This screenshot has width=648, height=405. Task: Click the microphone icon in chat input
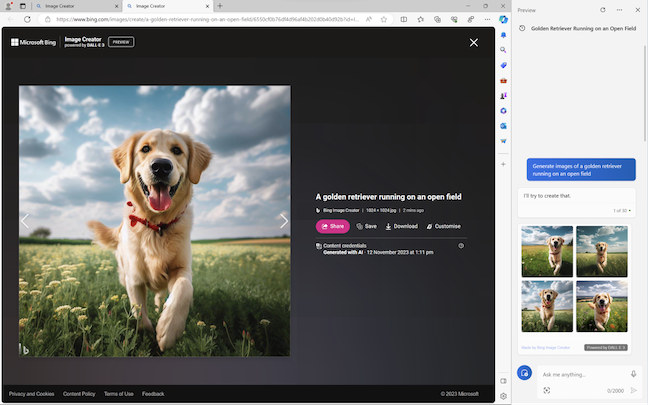pos(633,374)
